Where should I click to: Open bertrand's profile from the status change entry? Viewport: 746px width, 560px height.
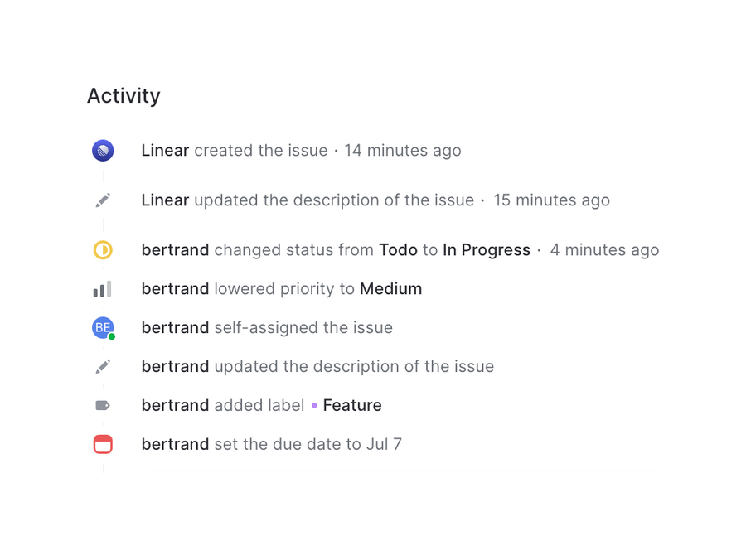click(175, 249)
